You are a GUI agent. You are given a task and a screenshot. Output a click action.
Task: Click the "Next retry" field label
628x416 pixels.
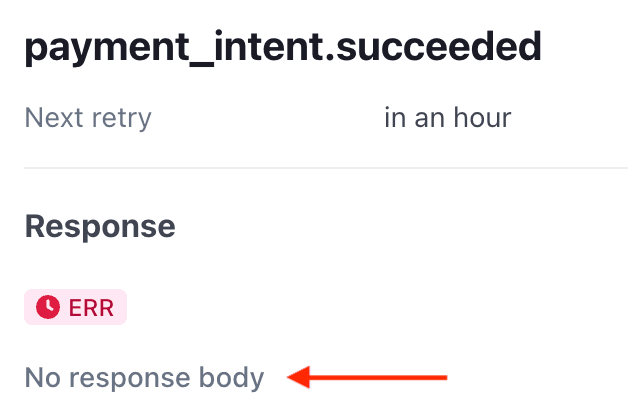[x=88, y=119]
